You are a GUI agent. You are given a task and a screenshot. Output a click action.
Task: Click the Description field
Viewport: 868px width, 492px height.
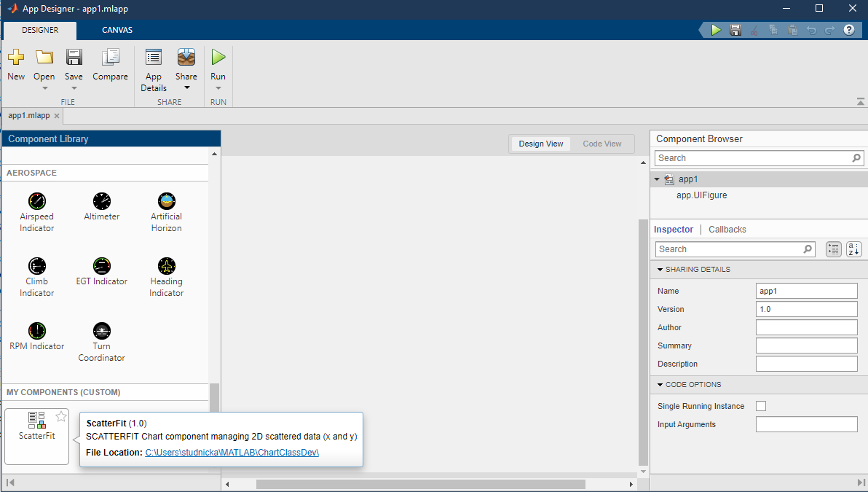807,364
